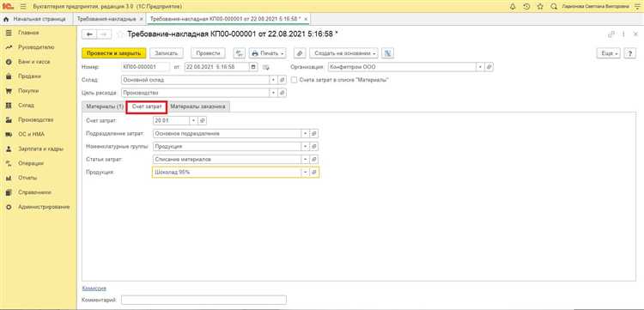Viewport: 644px width, 310px height.
Task: Open the search magnifier icon
Action: pyautogui.click(x=554, y=7)
